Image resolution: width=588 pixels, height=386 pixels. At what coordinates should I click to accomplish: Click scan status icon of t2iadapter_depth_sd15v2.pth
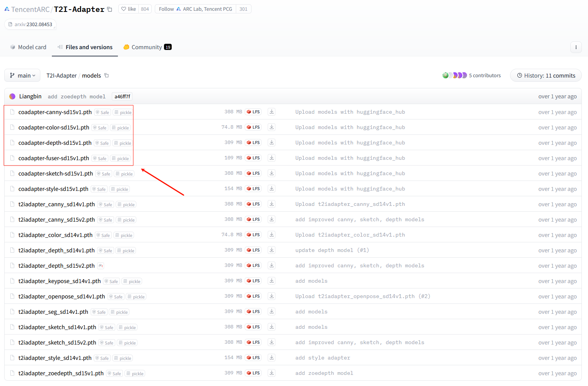tap(101, 266)
